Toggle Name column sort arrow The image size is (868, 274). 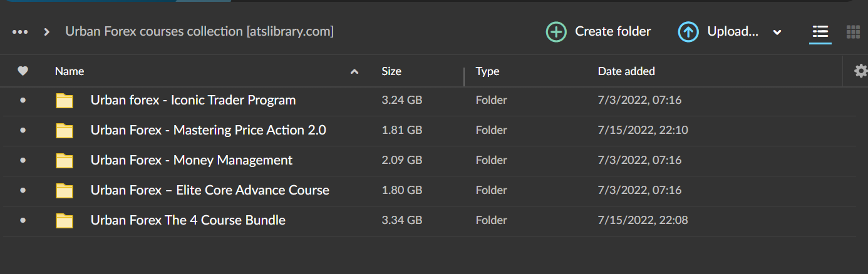[x=354, y=72]
